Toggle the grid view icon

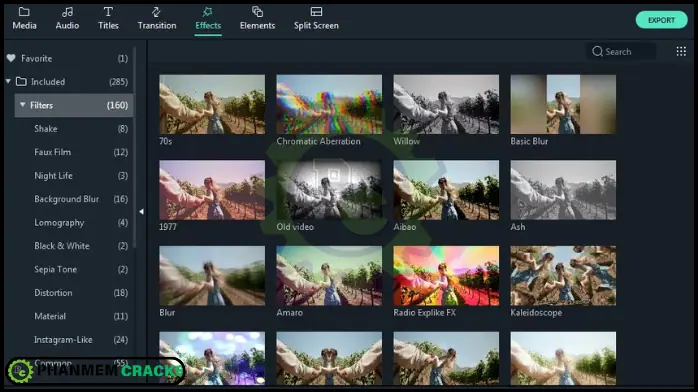(x=681, y=52)
